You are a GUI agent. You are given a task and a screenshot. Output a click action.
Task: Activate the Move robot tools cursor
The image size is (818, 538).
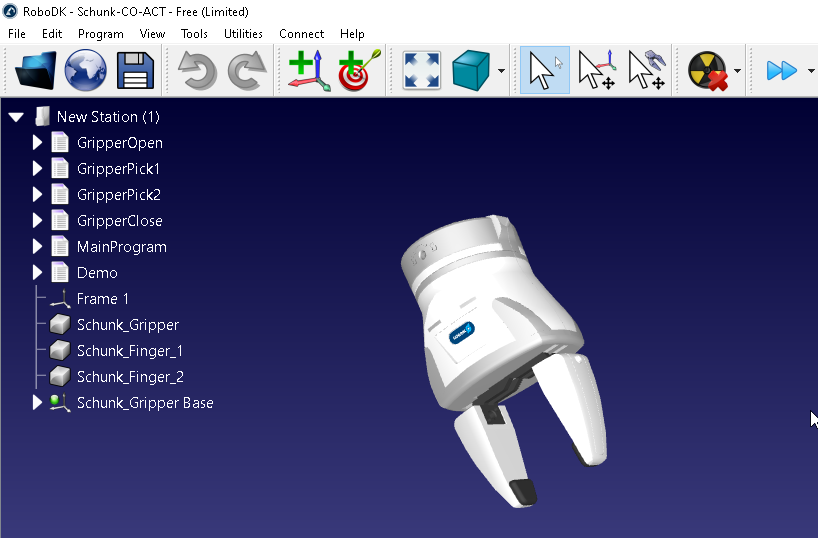(x=647, y=70)
